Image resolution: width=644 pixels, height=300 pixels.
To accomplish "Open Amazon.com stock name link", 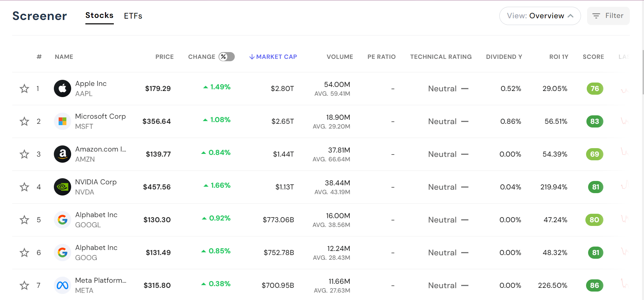I will pyautogui.click(x=100, y=149).
